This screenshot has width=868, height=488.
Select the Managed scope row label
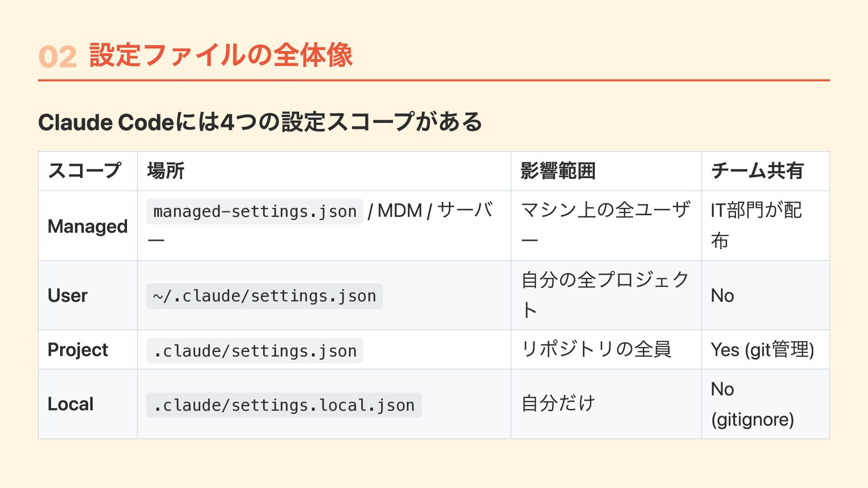[88, 226]
